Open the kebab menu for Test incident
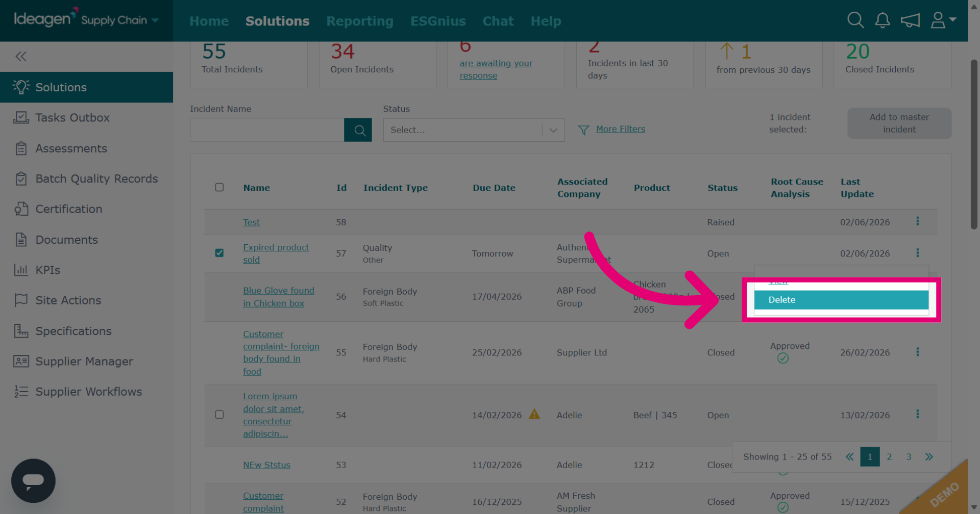Viewport: 980px width, 514px height. coord(917,221)
